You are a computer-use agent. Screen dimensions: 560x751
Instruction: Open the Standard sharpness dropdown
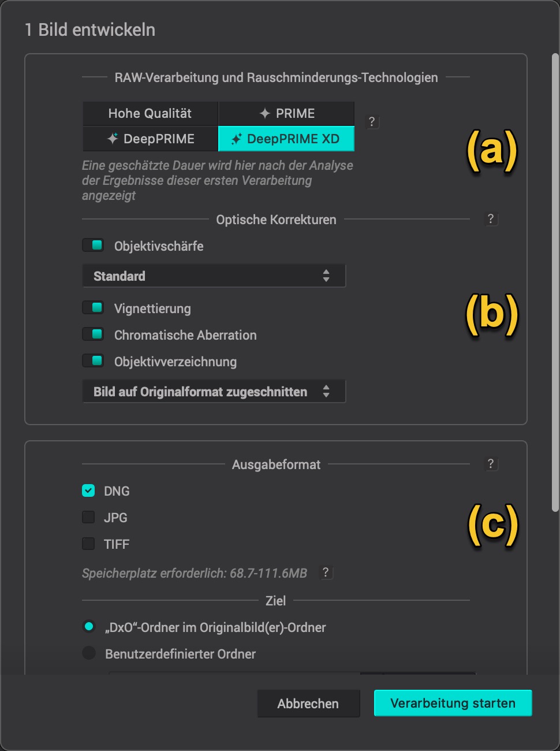[x=214, y=276]
